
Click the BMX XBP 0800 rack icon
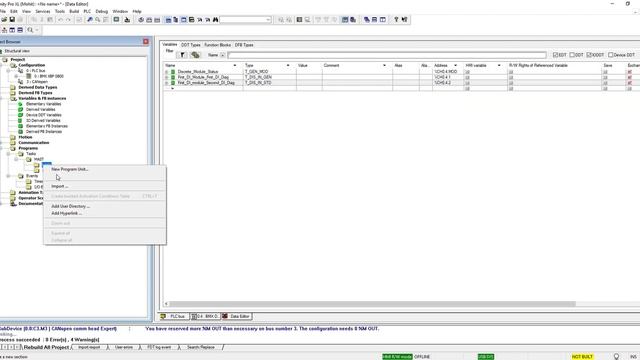(x=29, y=76)
